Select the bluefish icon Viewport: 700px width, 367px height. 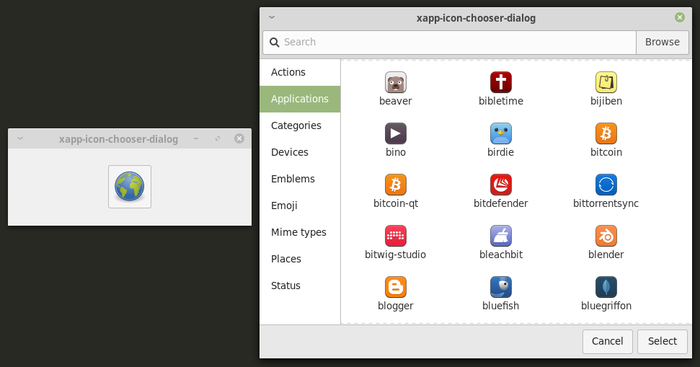501,287
